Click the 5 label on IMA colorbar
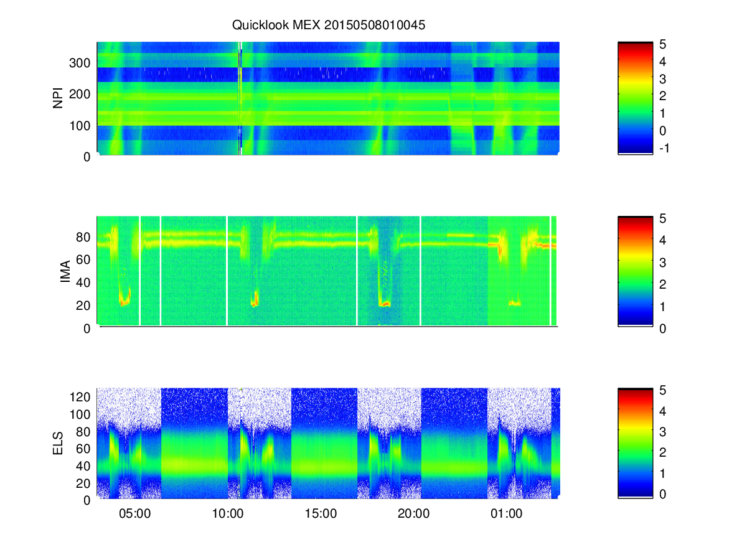This screenshot has height=560, width=747. 663,218
